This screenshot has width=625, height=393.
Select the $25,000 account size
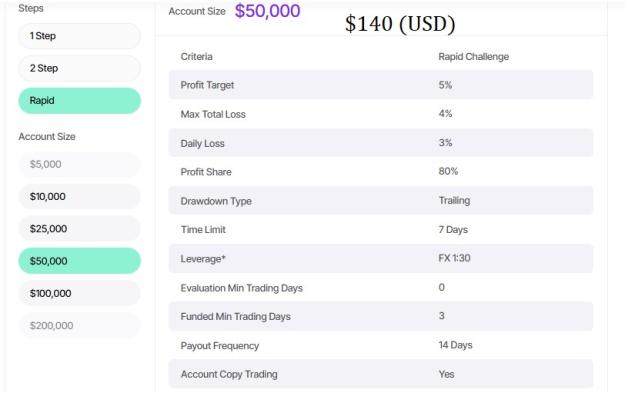pos(79,229)
